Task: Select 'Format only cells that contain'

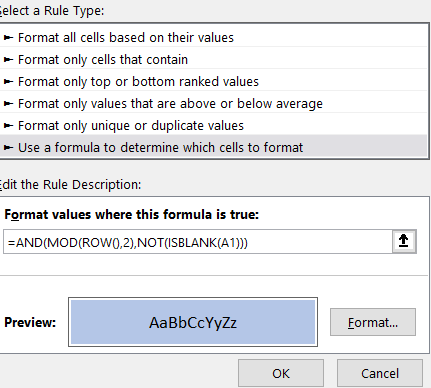Action: click(213, 59)
